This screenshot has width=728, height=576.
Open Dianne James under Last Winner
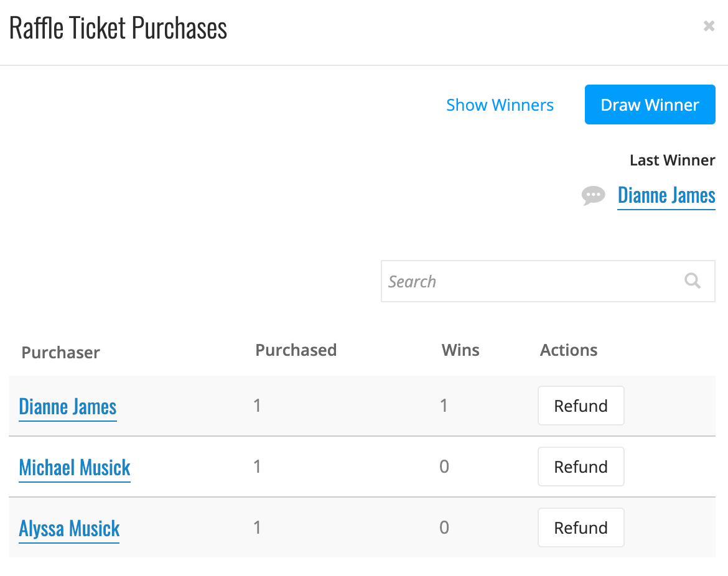(666, 196)
